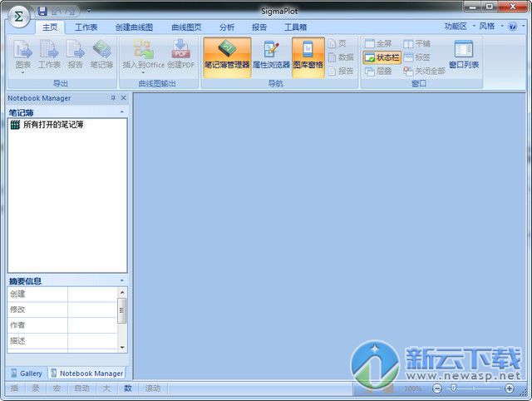Toggle 图库窗格 gallery pane button

click(308, 57)
